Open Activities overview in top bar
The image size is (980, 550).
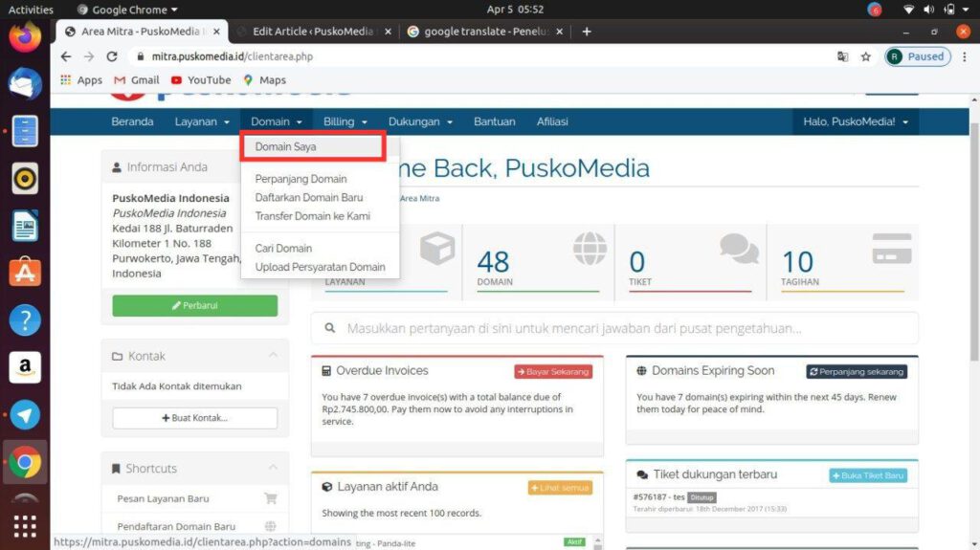[x=31, y=10]
